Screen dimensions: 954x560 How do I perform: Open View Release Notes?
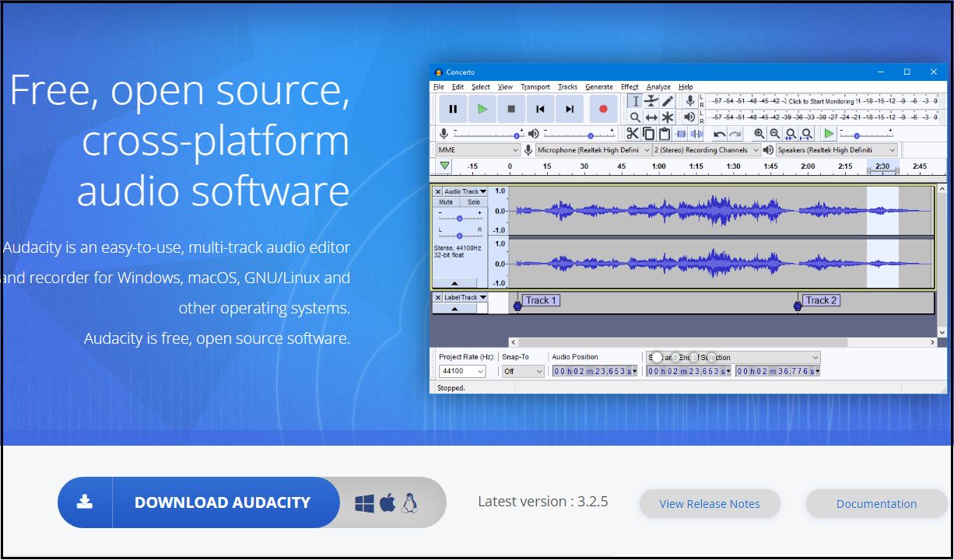710,503
